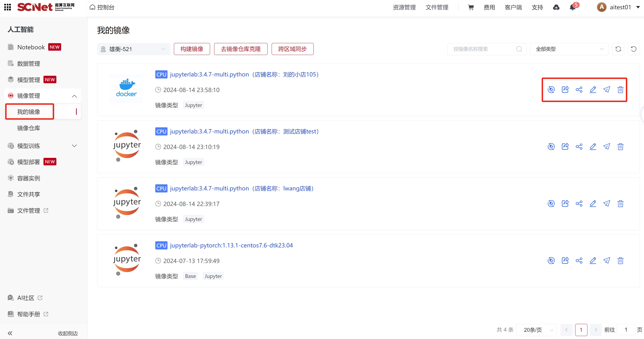Image resolution: width=644 pixels, height=339 pixels.
Task: Click export icon on first image row
Action: 565,90
